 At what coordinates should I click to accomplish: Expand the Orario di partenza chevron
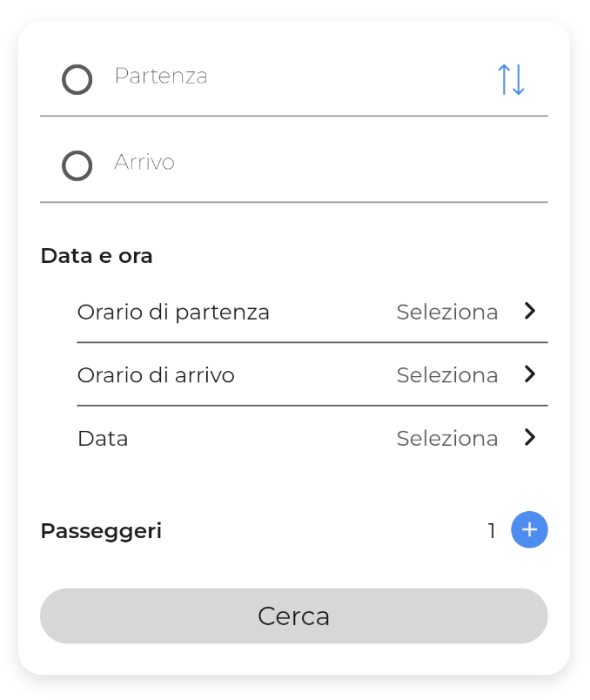[x=530, y=311]
